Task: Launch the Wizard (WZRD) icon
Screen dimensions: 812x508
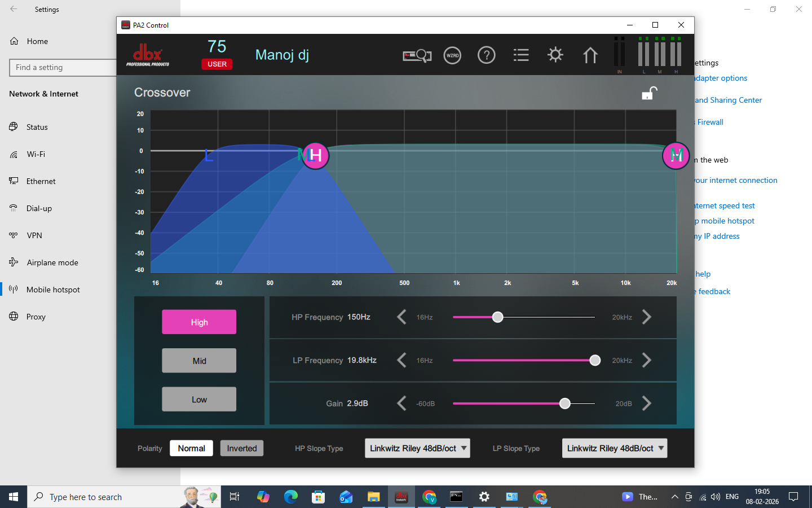Action: click(452, 55)
